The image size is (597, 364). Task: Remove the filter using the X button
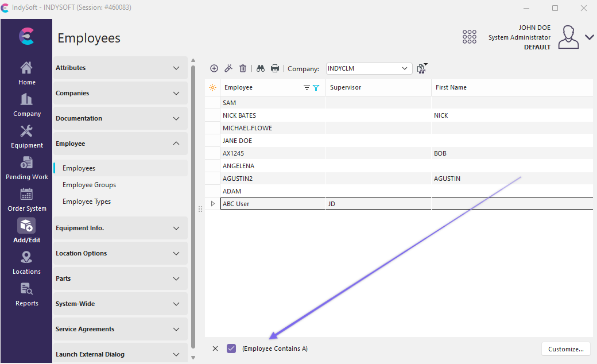click(x=215, y=348)
